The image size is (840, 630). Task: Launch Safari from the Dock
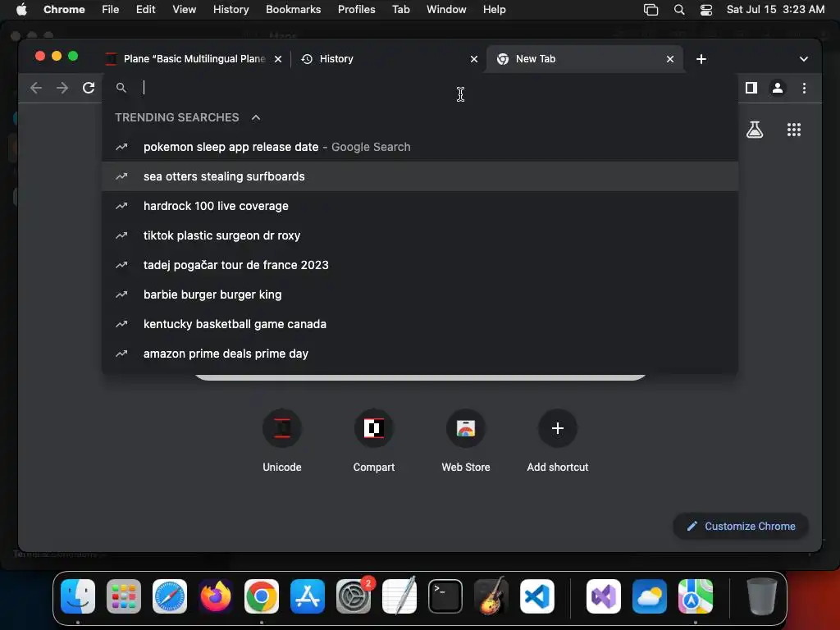coord(170,596)
